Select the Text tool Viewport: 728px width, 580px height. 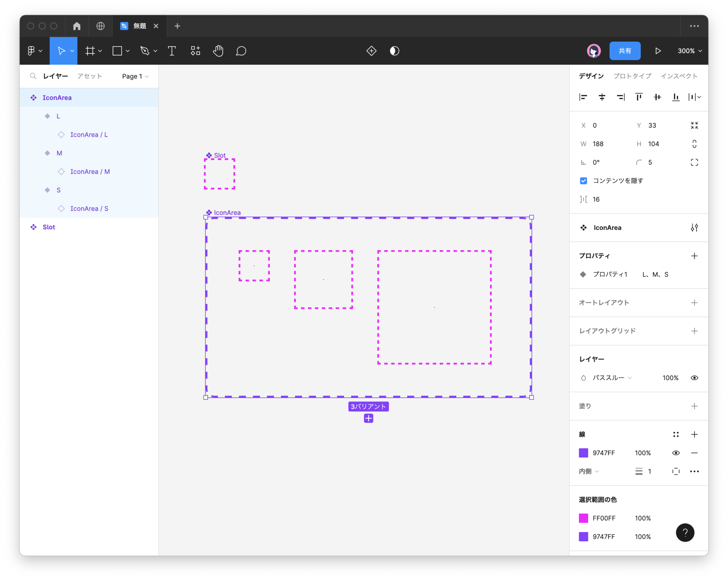coord(172,51)
